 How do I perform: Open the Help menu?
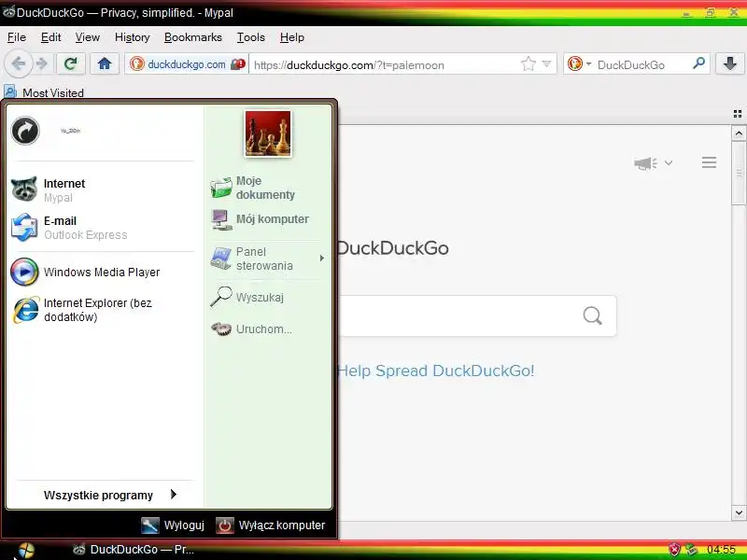coord(292,37)
